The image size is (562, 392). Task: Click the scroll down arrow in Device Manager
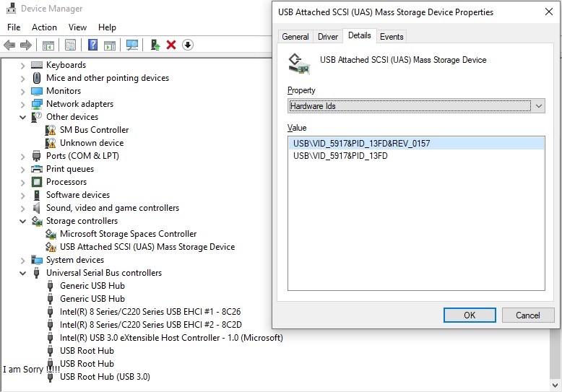[555, 386]
